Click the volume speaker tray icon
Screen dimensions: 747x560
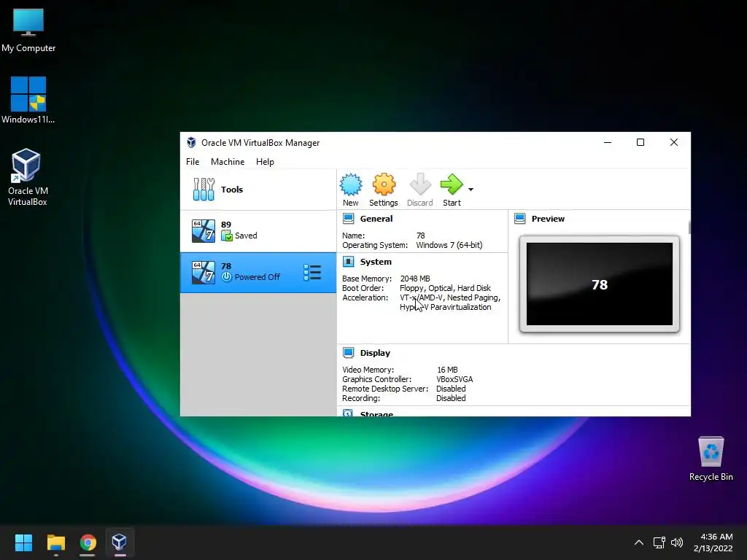tap(677, 542)
